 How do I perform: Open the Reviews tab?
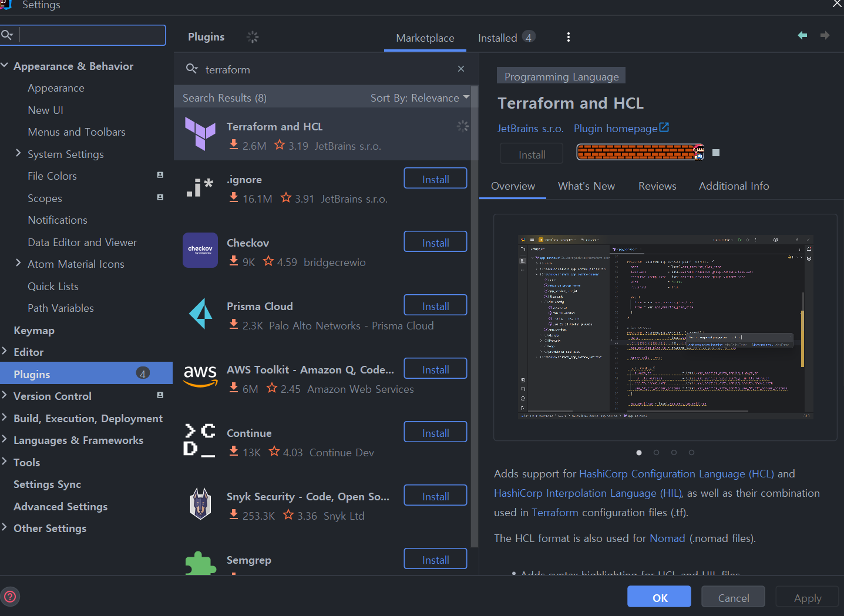657,186
